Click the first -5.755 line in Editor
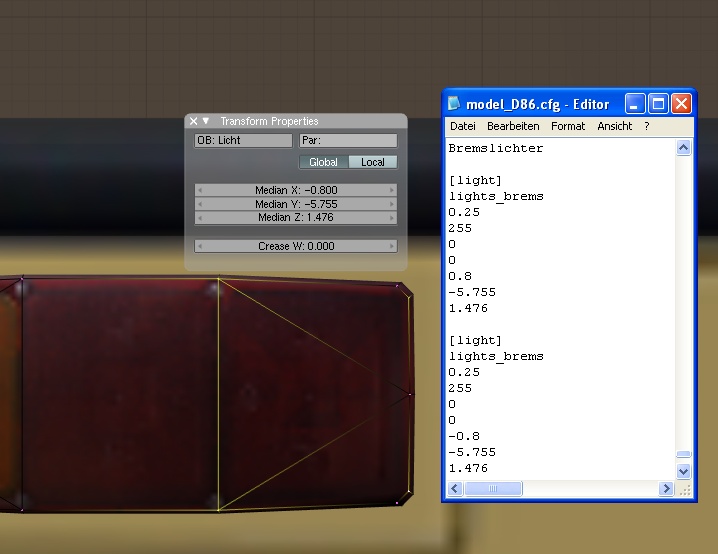Image resolution: width=718 pixels, height=554 pixels. 472,293
